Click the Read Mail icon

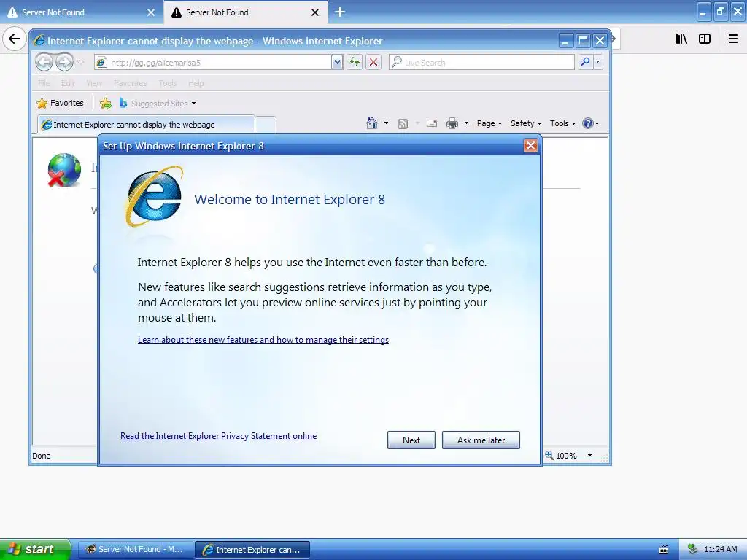(x=432, y=123)
